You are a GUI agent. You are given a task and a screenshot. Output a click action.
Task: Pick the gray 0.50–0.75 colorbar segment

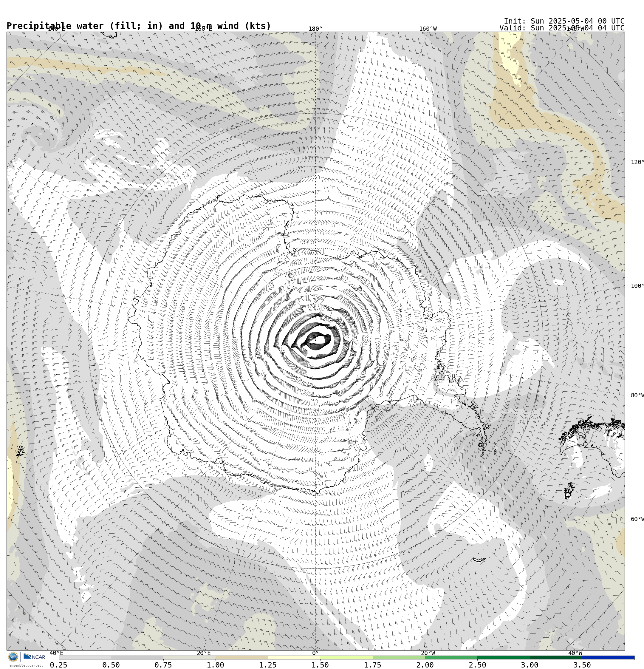coord(137,657)
